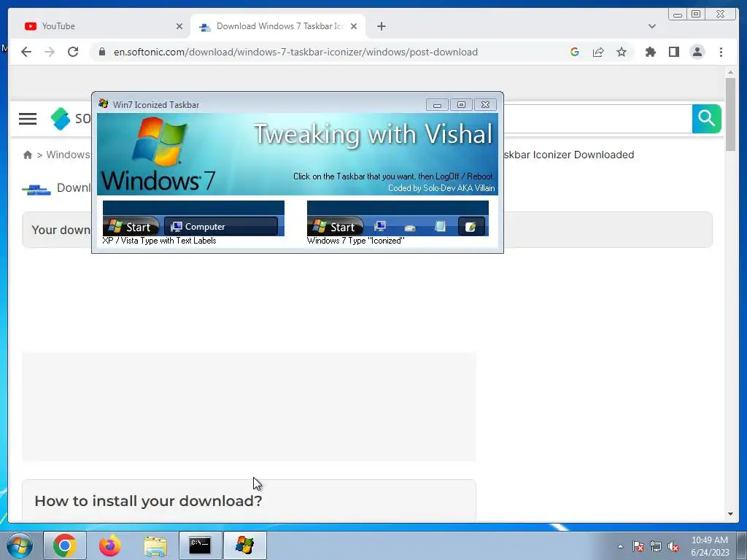
Task: Click the softonic.com address bar URL
Action: (x=295, y=52)
